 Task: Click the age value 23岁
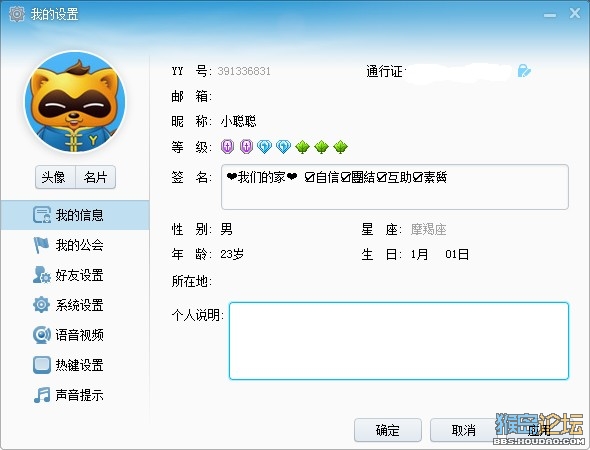[x=232, y=254]
